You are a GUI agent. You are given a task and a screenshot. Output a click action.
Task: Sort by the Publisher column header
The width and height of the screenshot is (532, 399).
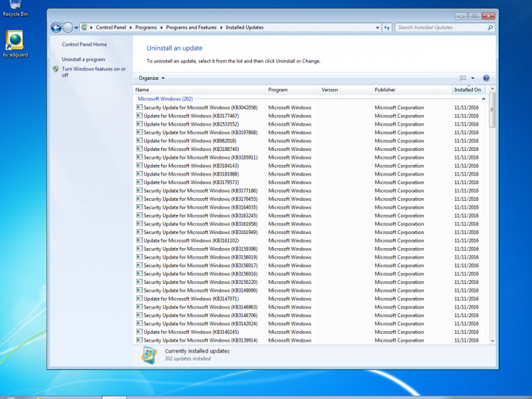tap(412, 90)
